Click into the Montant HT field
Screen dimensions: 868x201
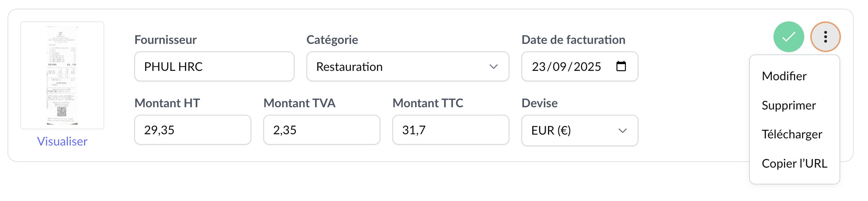click(x=192, y=130)
